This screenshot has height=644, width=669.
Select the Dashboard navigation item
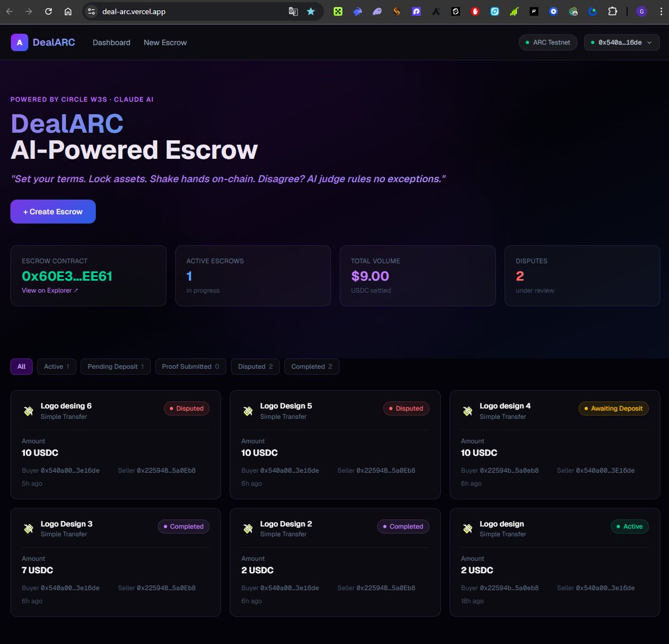tap(111, 42)
